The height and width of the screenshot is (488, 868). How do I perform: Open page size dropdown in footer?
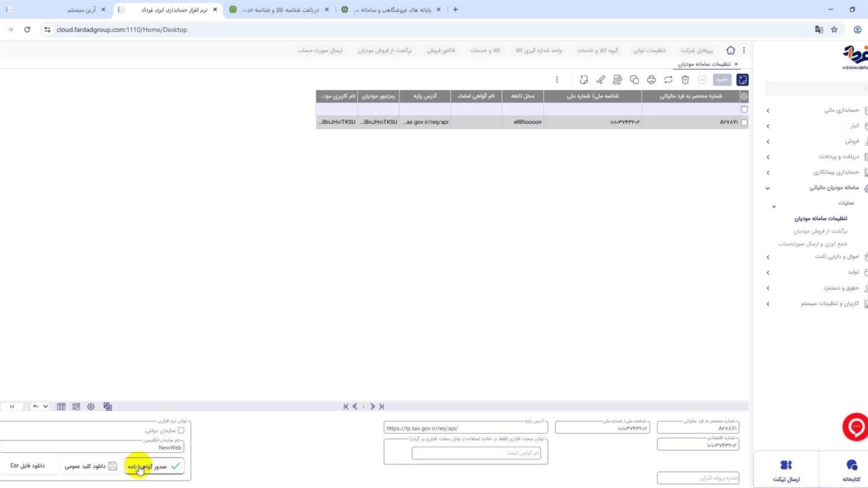click(40, 407)
